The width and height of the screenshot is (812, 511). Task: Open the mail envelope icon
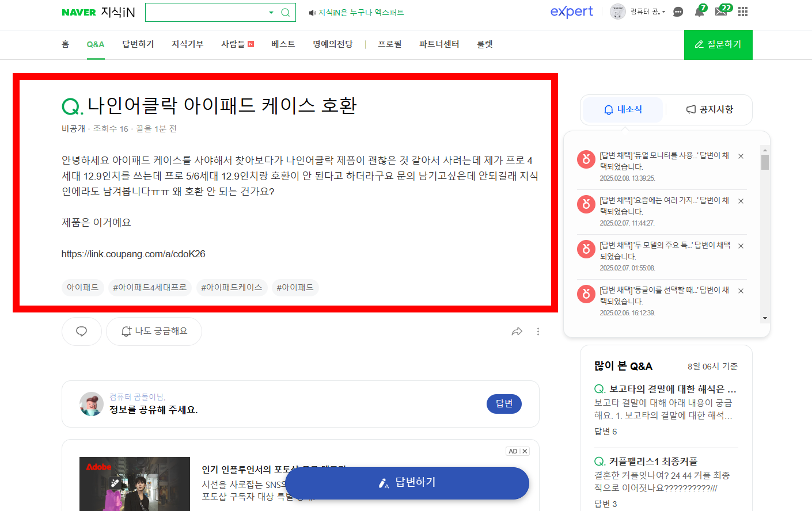coord(721,12)
